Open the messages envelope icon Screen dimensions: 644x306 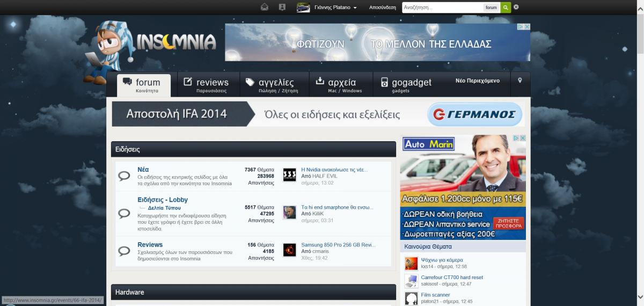(x=265, y=7)
